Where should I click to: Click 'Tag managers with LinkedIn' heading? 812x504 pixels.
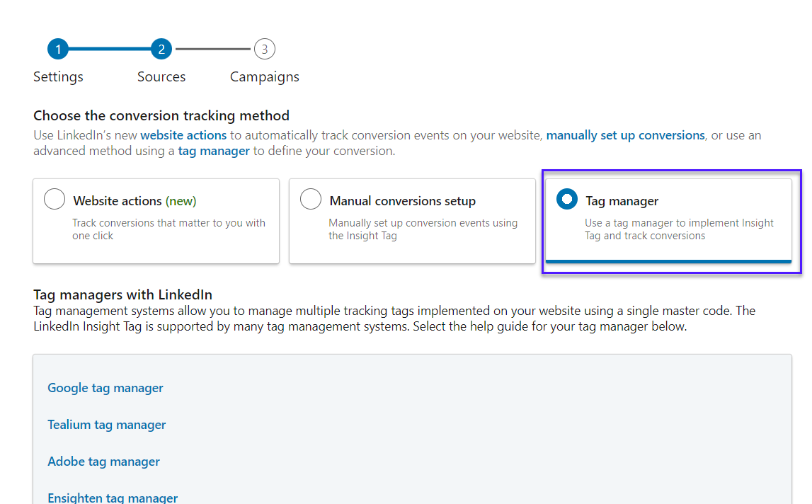(x=122, y=294)
